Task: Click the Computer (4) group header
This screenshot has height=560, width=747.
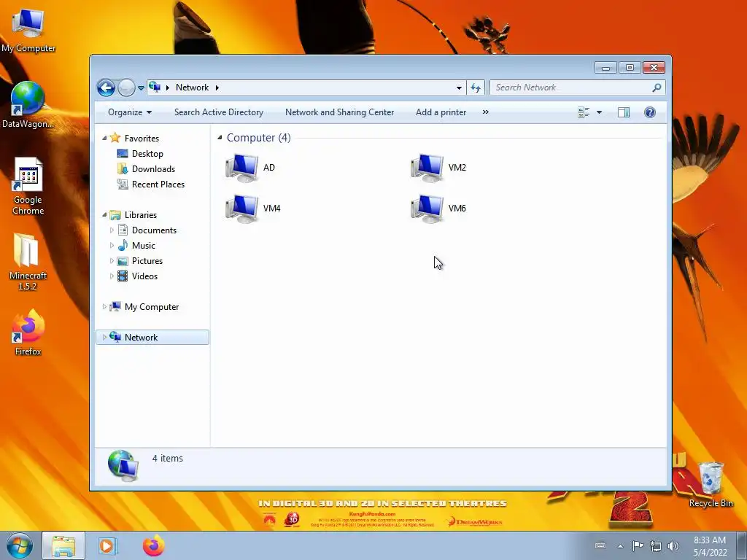Action: coord(258,138)
